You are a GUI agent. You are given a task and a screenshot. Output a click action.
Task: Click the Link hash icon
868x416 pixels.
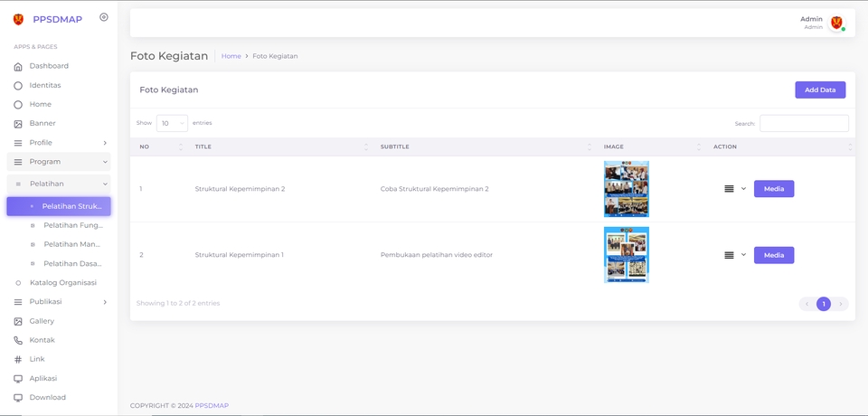18,360
